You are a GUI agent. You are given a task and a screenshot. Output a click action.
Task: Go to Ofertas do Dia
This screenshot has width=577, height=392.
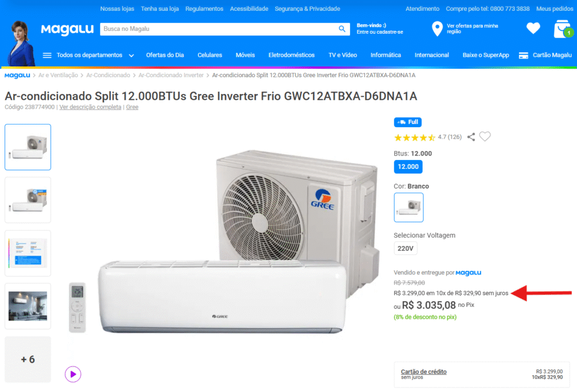pyautogui.click(x=165, y=55)
